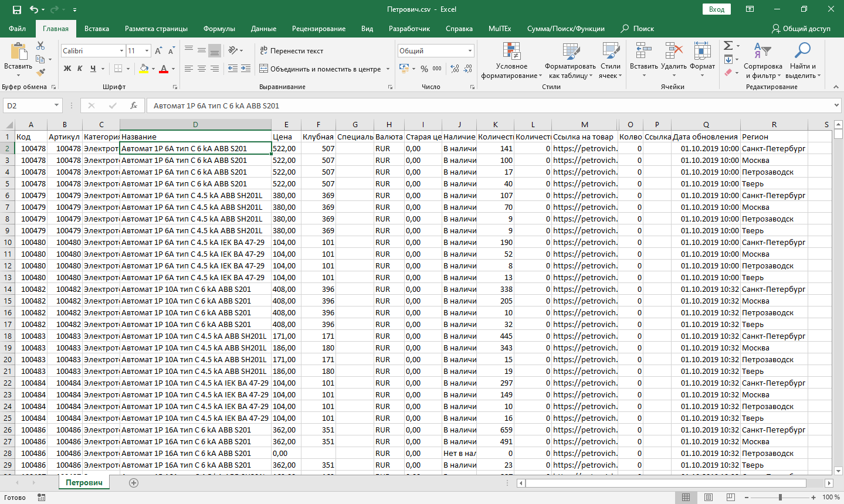Viewport: 844px width, 504px height.
Task: Apply percent style format
Action: click(424, 69)
